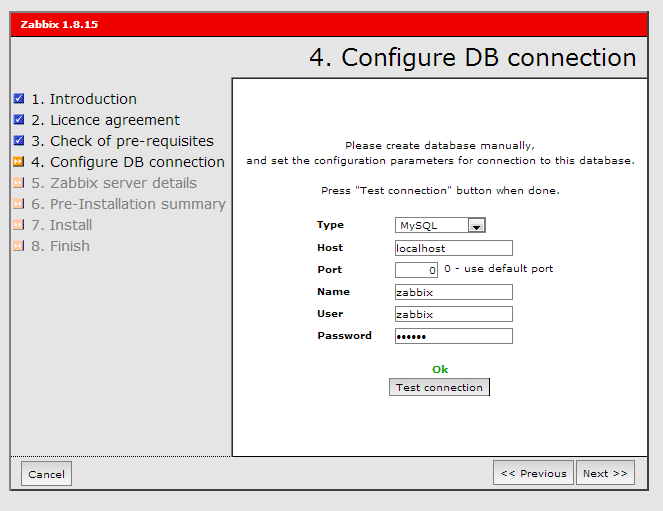Open the database Type dropdown
The image size is (663, 511).
click(440, 226)
